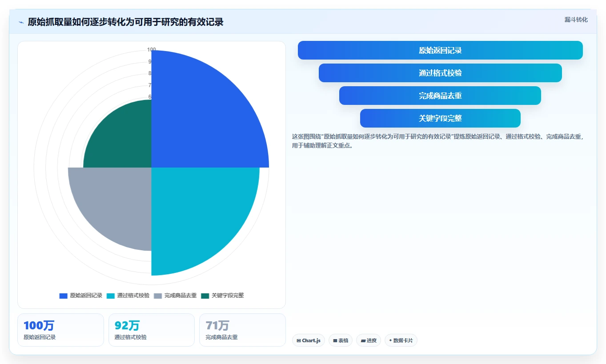606x364 pixels.
Task: Click the 数据卡片 tag chip
Action: [401, 340]
